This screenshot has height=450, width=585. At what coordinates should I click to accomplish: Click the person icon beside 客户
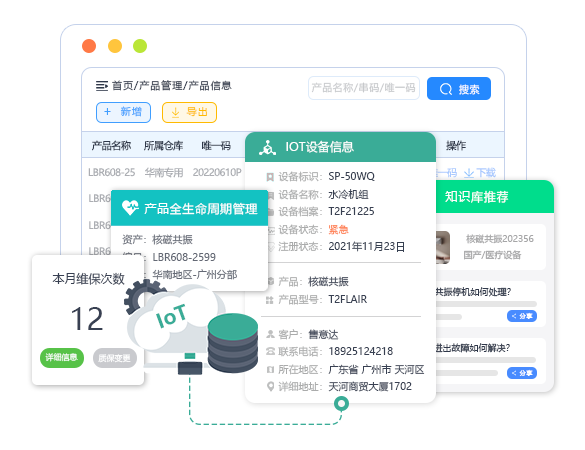click(270, 334)
